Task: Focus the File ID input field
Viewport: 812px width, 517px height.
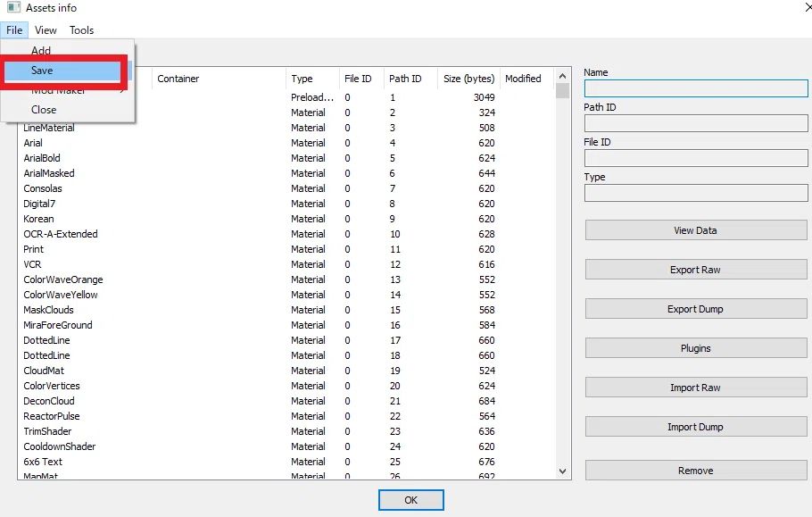Action: 696,158
